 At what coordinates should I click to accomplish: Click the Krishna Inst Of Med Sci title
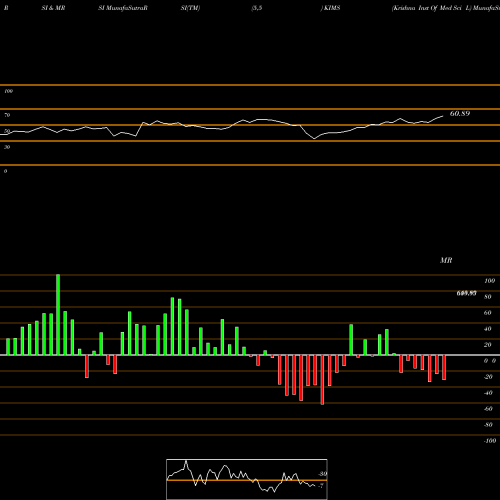[432, 8]
